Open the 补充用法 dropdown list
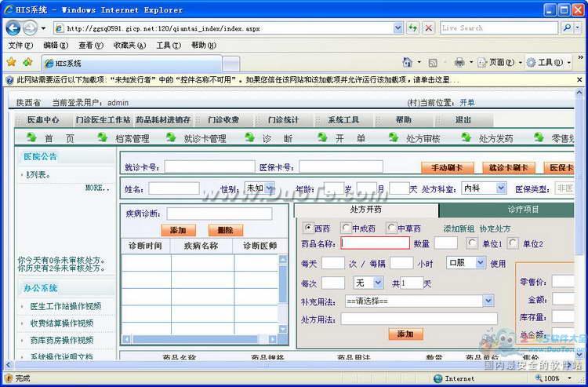Image resolution: width=588 pixels, height=387 pixels. (x=488, y=301)
